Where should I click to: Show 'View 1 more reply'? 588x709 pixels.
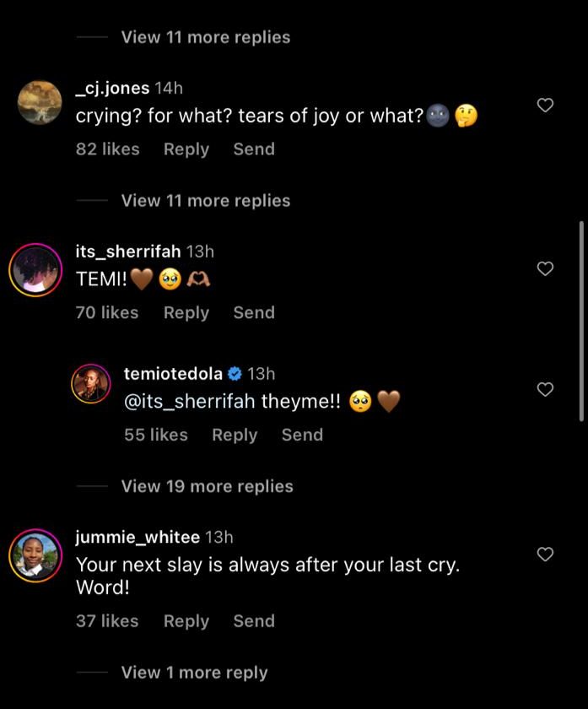click(x=194, y=673)
